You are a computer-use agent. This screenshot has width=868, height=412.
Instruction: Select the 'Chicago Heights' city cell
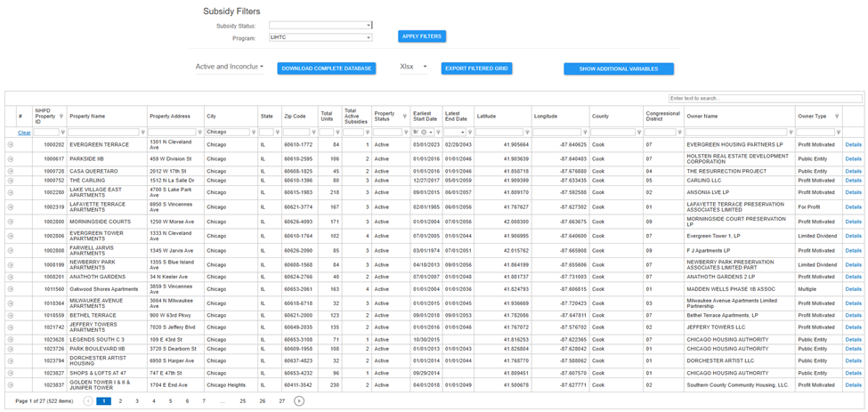click(231, 385)
